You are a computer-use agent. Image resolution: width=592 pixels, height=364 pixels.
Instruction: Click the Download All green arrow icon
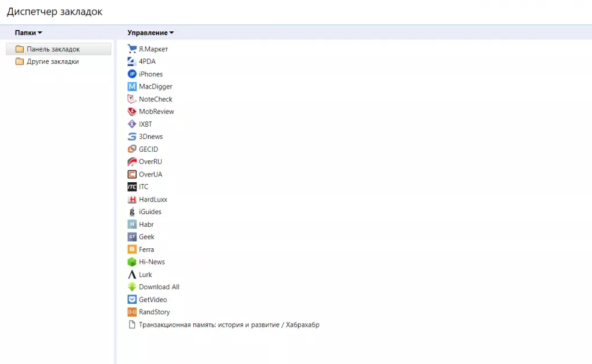pyautogui.click(x=131, y=286)
